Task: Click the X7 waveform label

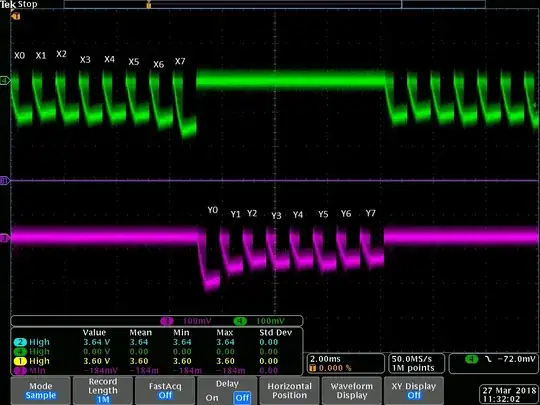Action: 180,61
